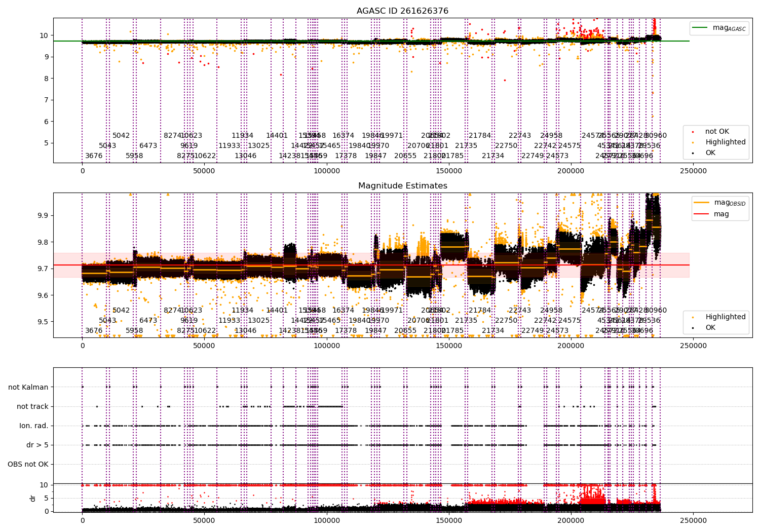Click the 'dr' y-axis label in bottom panel
The width and height of the screenshot is (760, 532).
coord(33,498)
